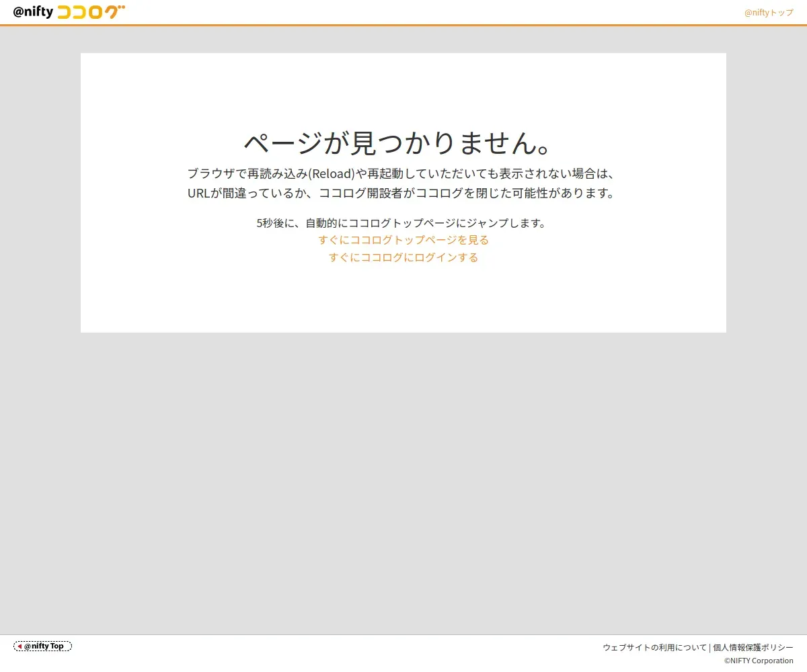Click the line starting ブラウザで再読み込み(Reload)

(401, 173)
